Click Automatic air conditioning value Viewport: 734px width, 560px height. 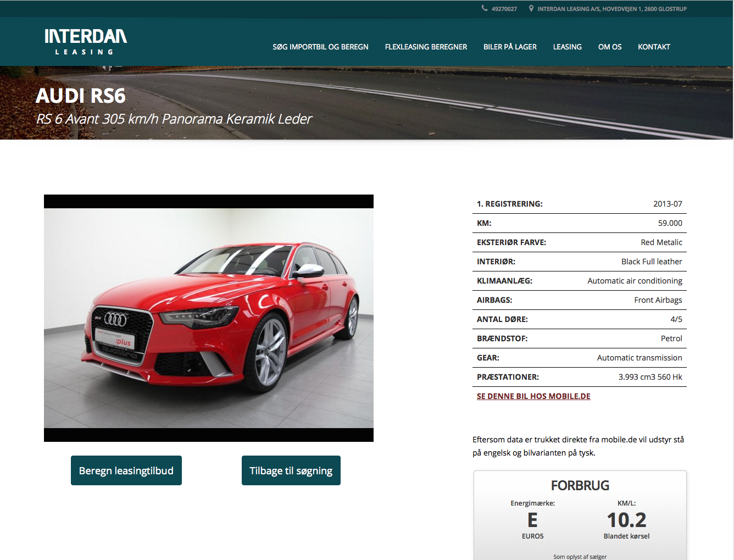pyautogui.click(x=635, y=281)
